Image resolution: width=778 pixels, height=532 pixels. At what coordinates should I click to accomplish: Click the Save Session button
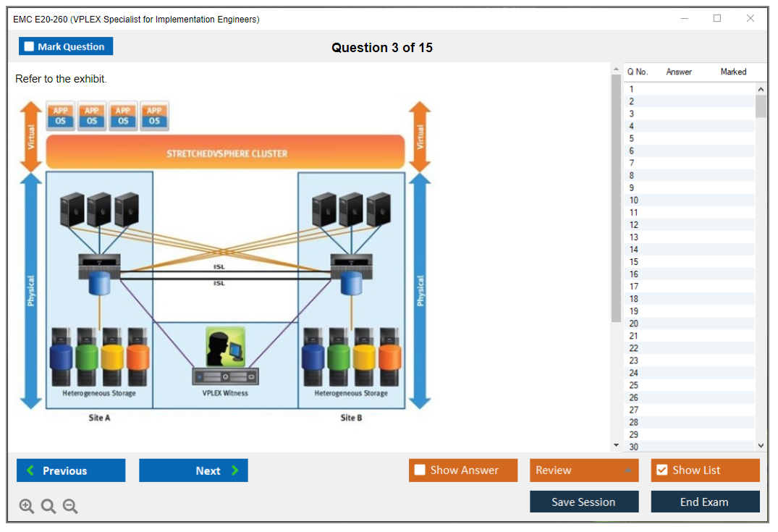click(x=583, y=502)
